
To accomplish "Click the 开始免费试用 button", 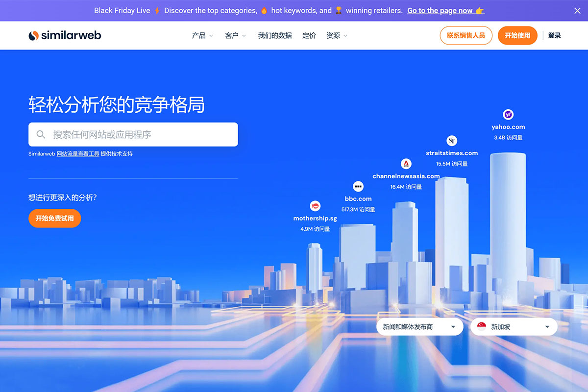I will tap(54, 219).
